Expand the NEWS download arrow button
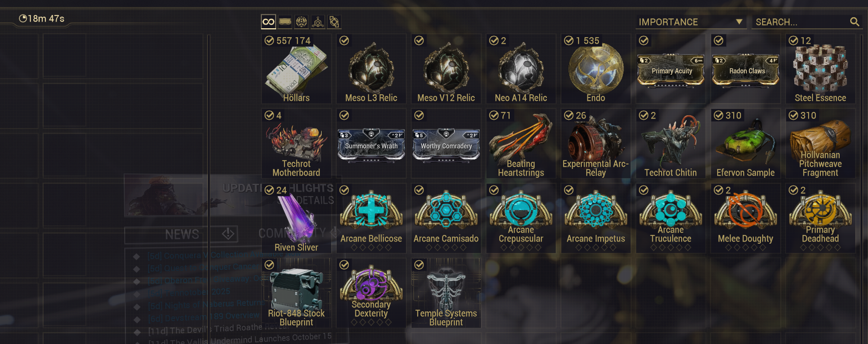The height and width of the screenshot is (344, 868). [229, 234]
